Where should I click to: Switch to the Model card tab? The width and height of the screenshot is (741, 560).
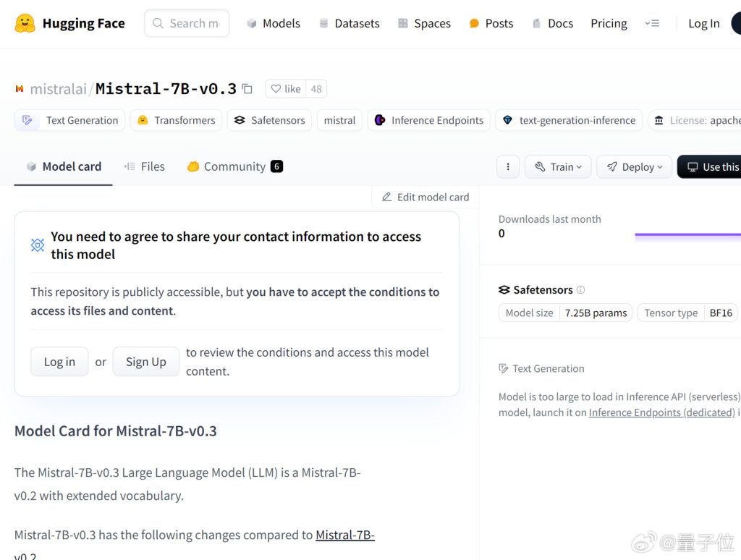(64, 167)
